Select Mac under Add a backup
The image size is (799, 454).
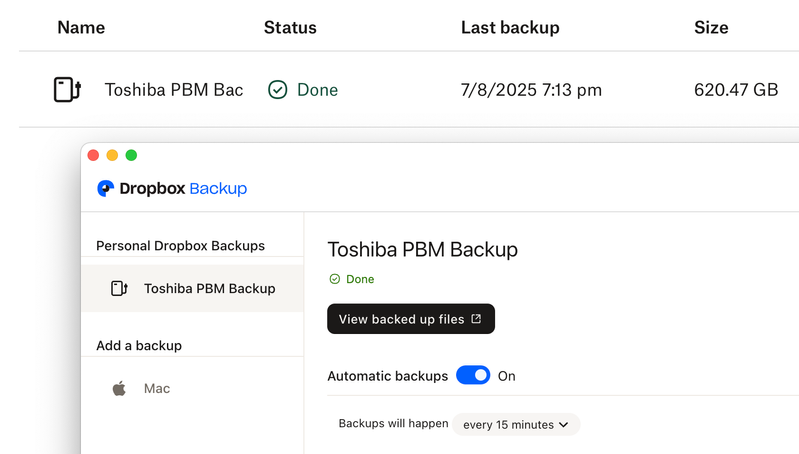click(157, 388)
